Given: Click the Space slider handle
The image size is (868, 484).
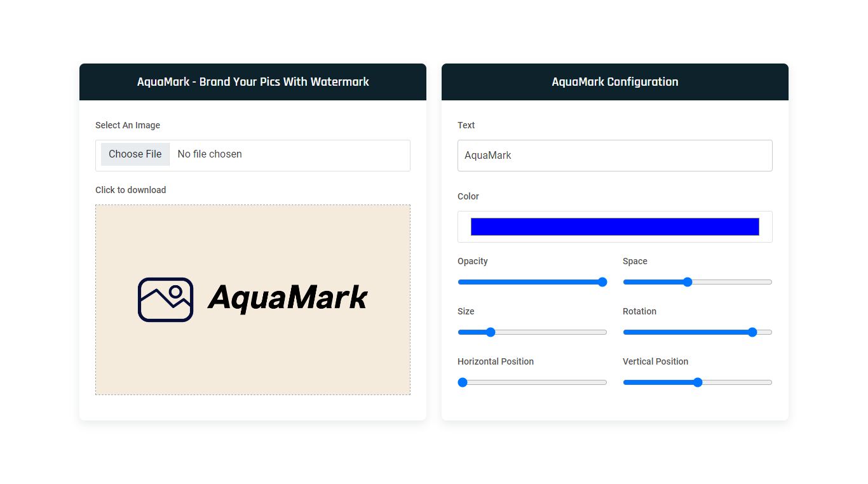Looking at the screenshot, I should (x=687, y=282).
